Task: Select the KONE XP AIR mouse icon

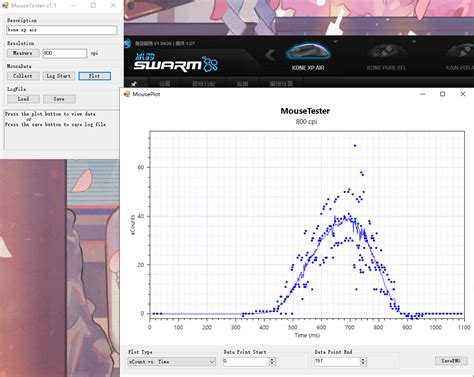Action: tap(308, 52)
